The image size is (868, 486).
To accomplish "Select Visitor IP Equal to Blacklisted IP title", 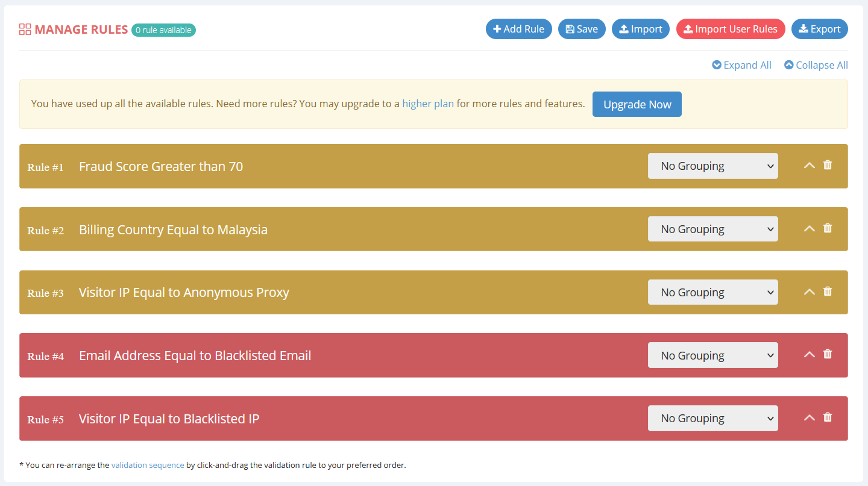I will point(169,419).
